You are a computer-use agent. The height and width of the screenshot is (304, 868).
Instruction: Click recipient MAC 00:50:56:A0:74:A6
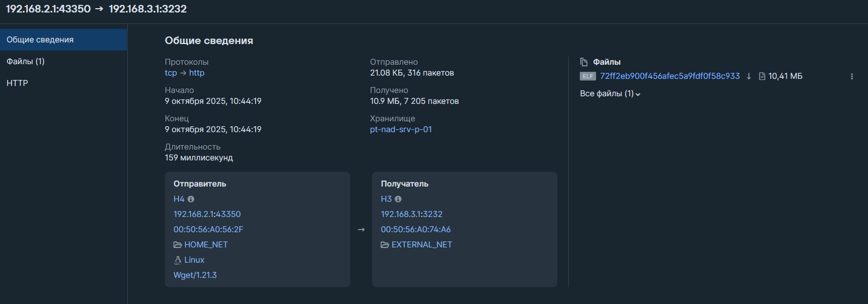coord(416,229)
